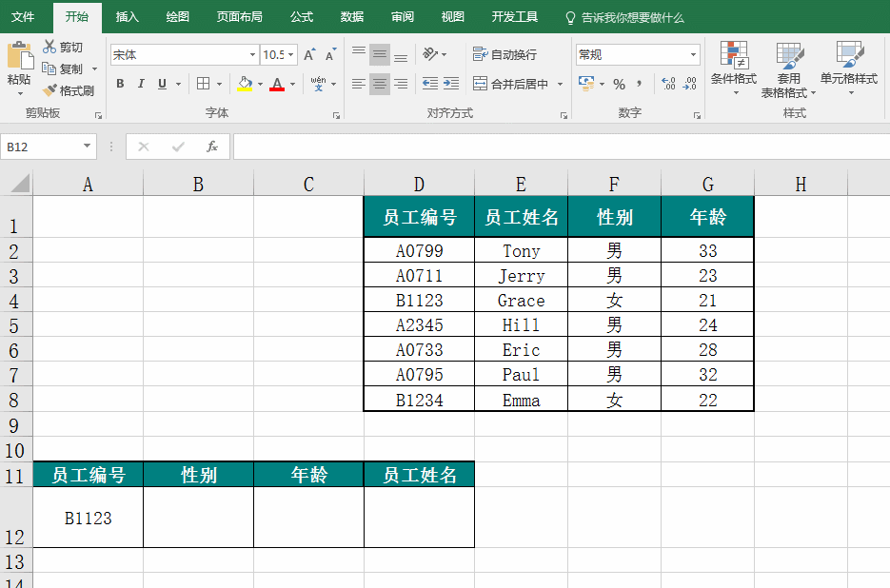This screenshot has width=890, height=588.
Task: Launch the 对齐方式 alignment dialog launcher
Action: click(564, 115)
